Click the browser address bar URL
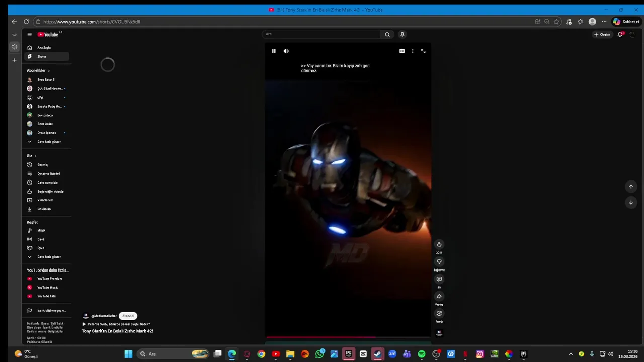The height and width of the screenshot is (362, 644). [x=92, y=22]
